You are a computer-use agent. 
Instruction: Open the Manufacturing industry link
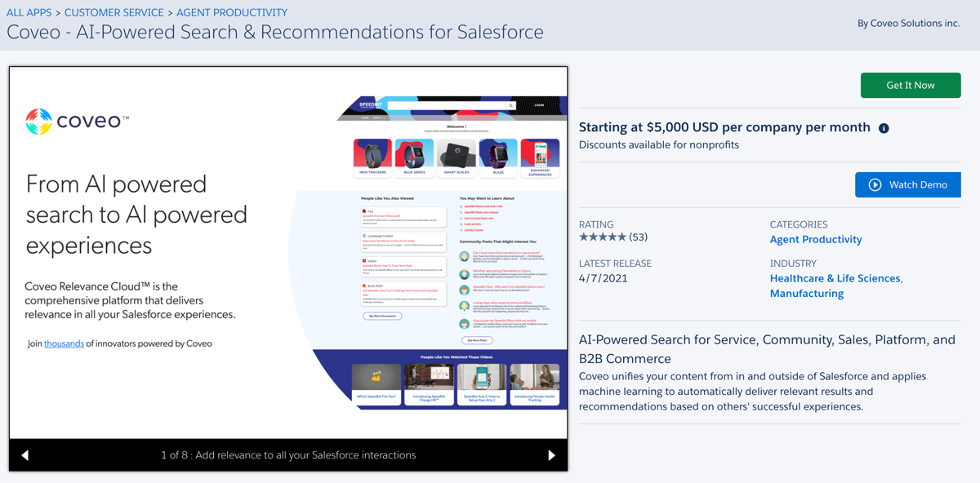click(806, 293)
